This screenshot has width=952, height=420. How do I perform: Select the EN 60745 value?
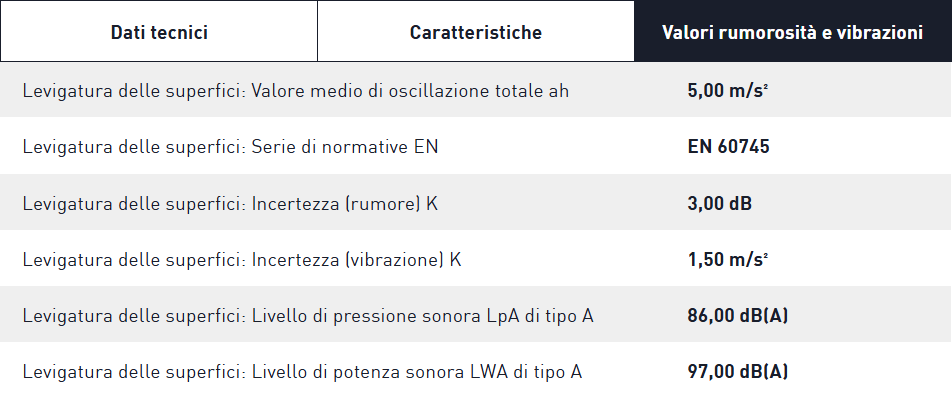point(728,147)
